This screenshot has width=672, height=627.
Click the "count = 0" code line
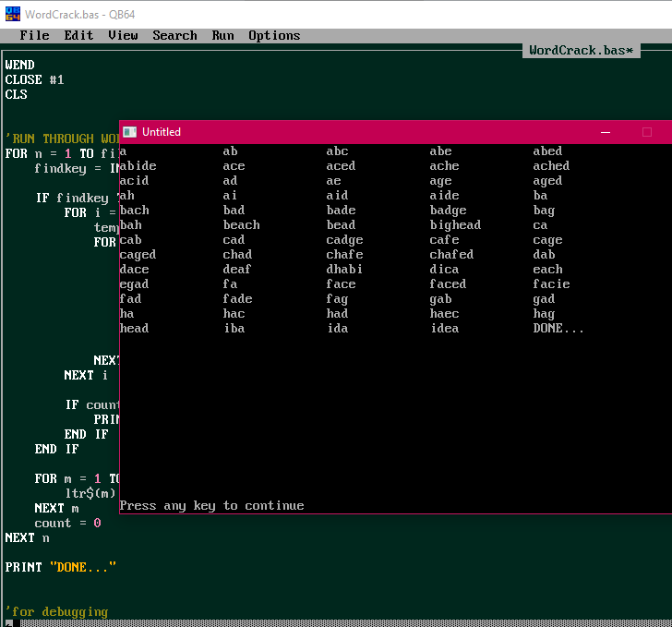(67, 523)
